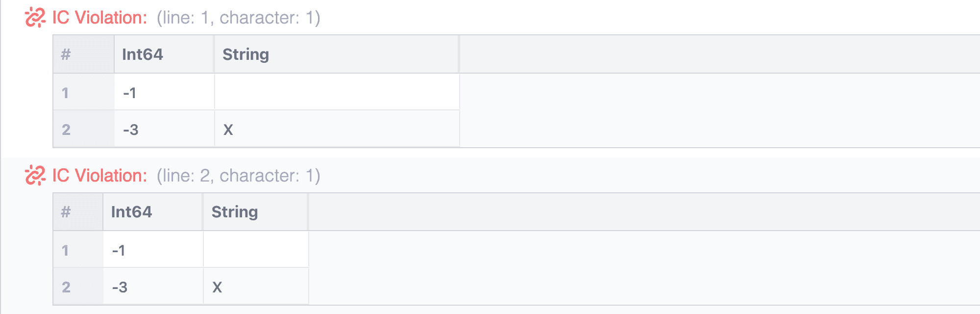This screenshot has width=980, height=314.
Task: Select Int64 column header in line 1 violation table
Action: tap(143, 54)
